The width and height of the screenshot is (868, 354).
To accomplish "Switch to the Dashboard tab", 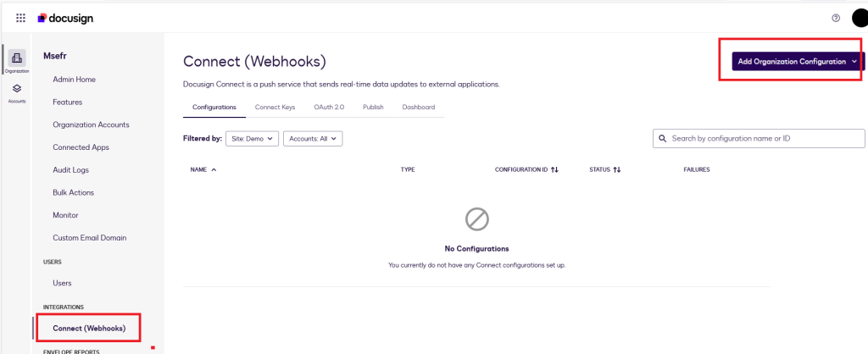I will 419,108.
